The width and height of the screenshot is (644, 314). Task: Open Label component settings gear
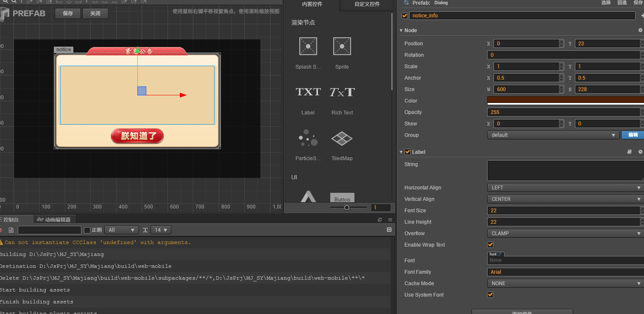tap(640, 152)
